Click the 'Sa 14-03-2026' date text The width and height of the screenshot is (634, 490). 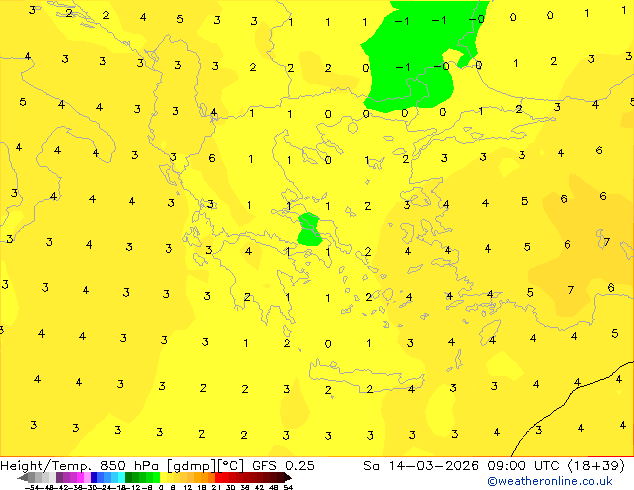coord(421,466)
